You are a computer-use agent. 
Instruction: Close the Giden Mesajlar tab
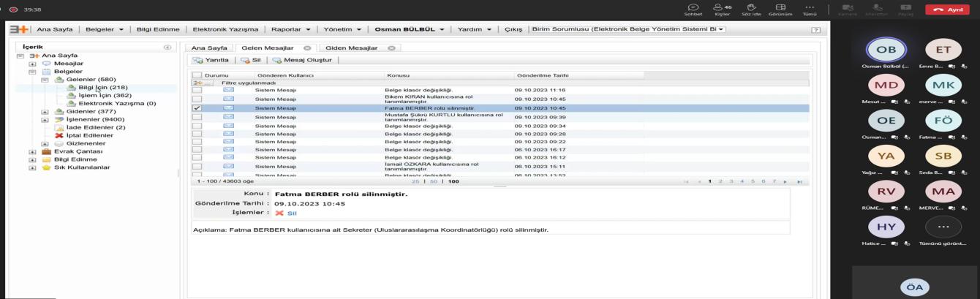click(391, 48)
